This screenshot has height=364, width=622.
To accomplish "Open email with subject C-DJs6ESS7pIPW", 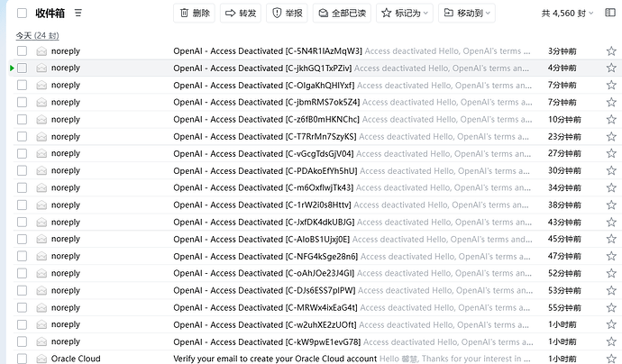I will pyautogui.click(x=264, y=291).
